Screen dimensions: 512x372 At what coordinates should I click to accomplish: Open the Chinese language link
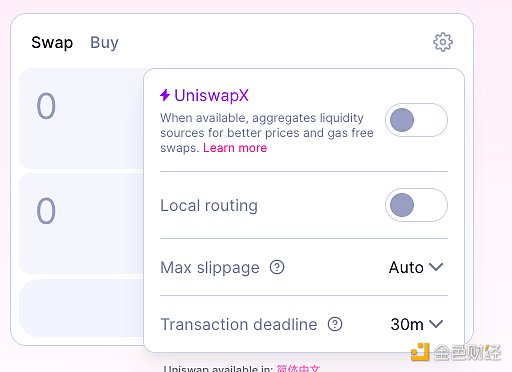298,368
